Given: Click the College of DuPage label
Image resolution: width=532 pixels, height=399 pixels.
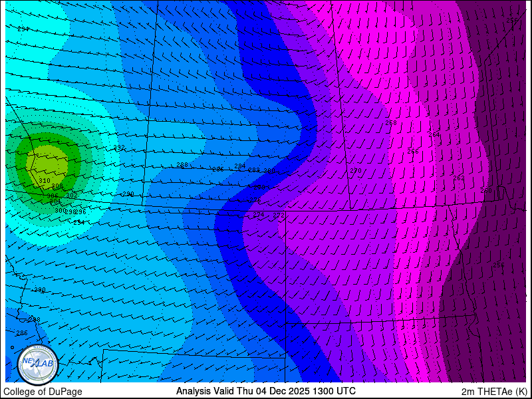Looking at the screenshot, I should [43, 392].
